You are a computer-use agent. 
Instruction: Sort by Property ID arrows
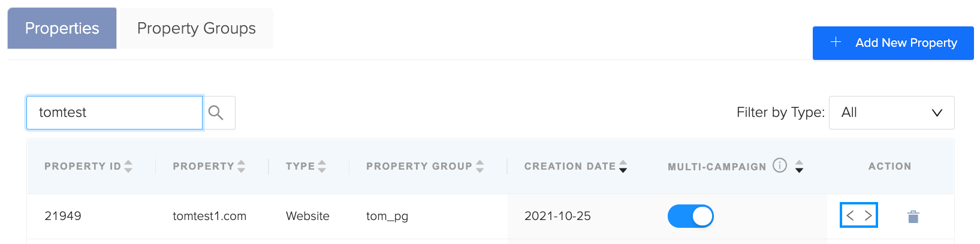pos(128,166)
